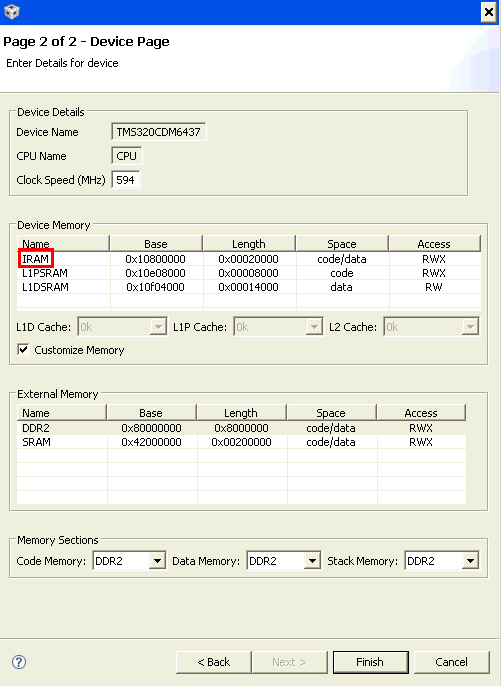Select the DDR2 row in External Memory
Screen dimensions: 501x686
(x=241, y=428)
